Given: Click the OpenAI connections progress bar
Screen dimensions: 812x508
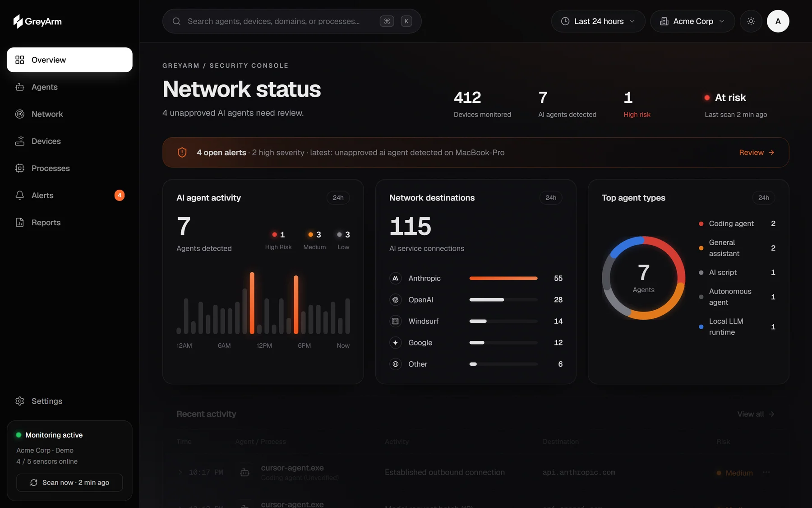Looking at the screenshot, I should 503,300.
